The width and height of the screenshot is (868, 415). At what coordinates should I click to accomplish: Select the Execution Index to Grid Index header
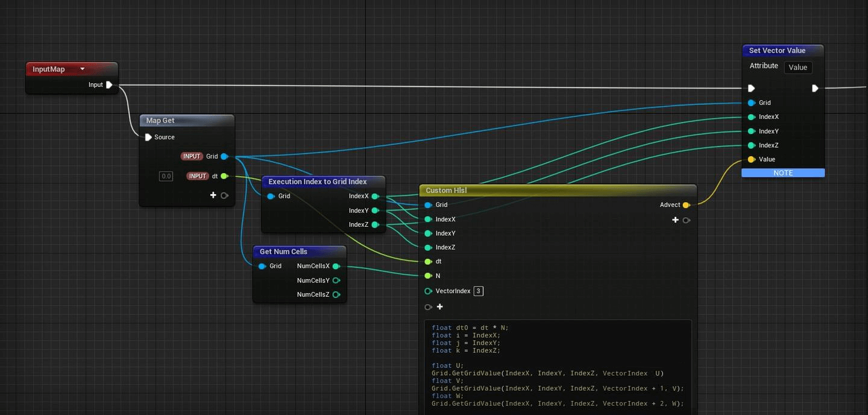coord(323,182)
